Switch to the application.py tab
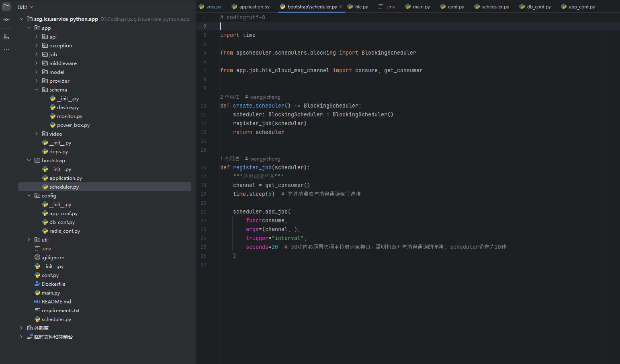Viewport: 620px width, 364px height. point(251,7)
